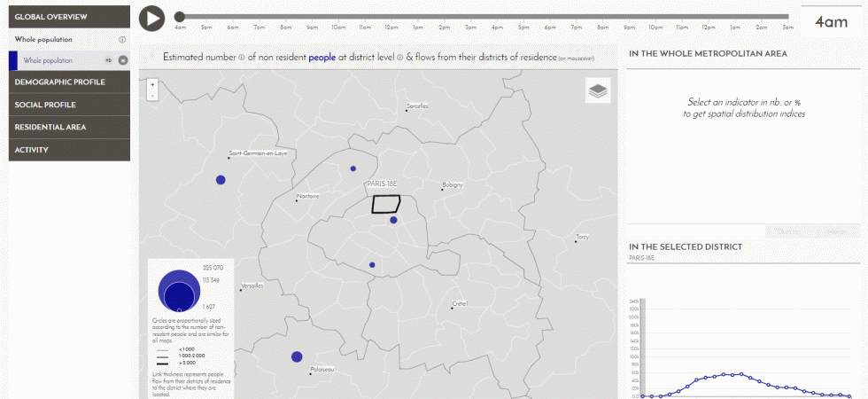Image resolution: width=868 pixels, height=399 pixels.
Task: Expand the Residential Area section
Action: [69, 127]
